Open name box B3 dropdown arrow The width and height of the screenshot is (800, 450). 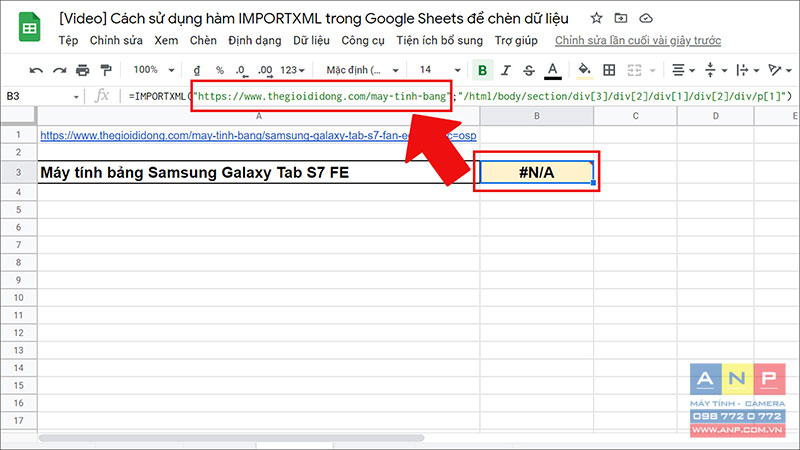click(76, 96)
